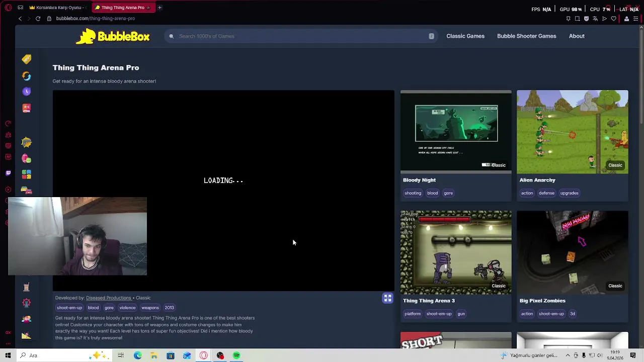
Task: Click the shoot-em-up tag below the game
Action: 69,308
